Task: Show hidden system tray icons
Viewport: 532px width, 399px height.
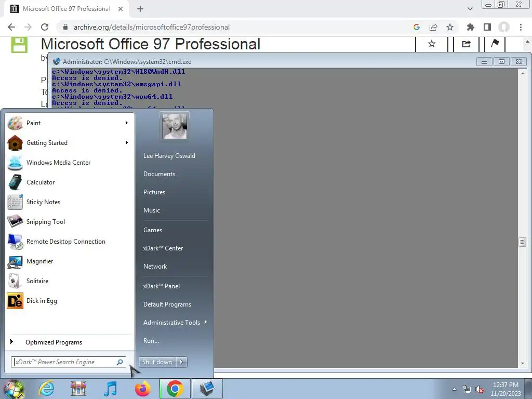Action: 454,390
